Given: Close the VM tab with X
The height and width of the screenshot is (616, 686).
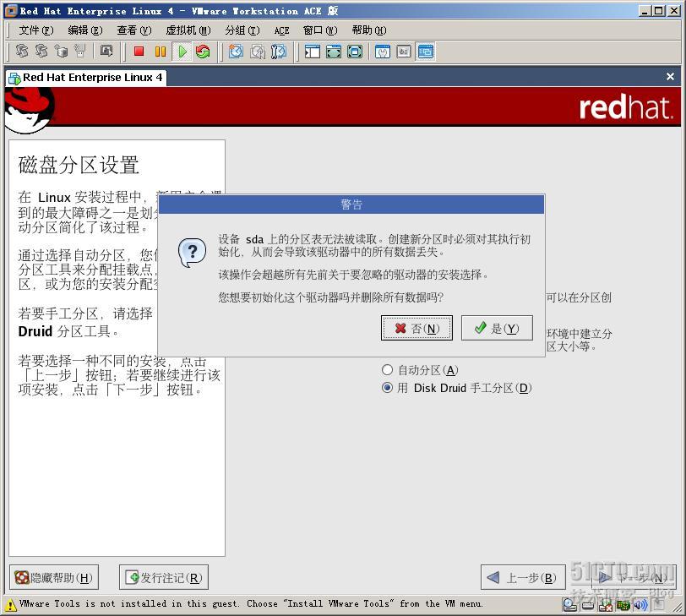Looking at the screenshot, I should pyautogui.click(x=670, y=77).
